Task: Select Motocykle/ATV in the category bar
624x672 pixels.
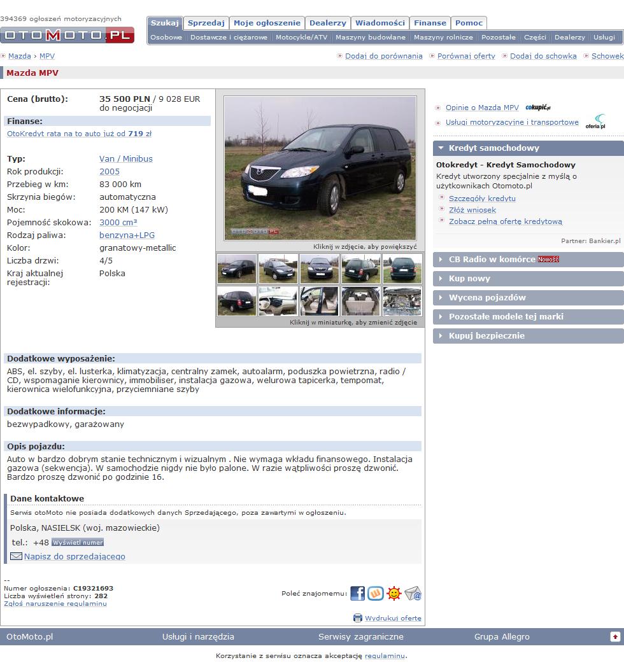Action: [x=301, y=38]
